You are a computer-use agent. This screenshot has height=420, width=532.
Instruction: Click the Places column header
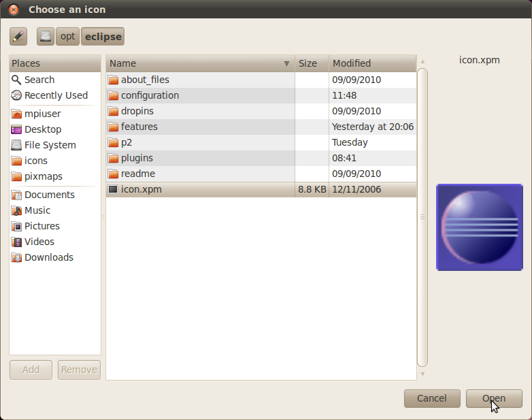coord(55,63)
